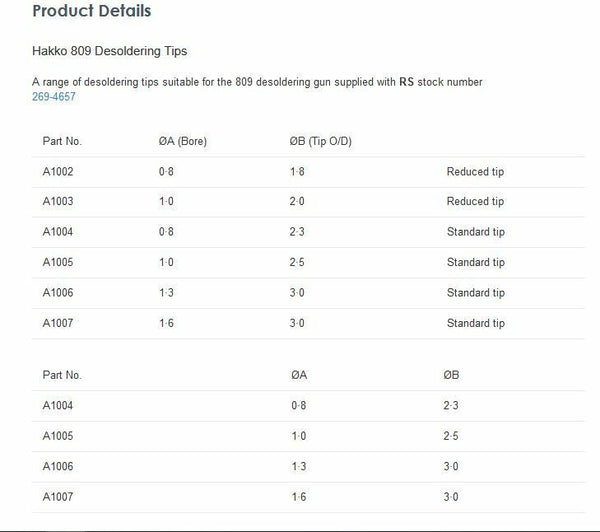
Task: Click the second table's Part No. header
Action: [x=60, y=375]
